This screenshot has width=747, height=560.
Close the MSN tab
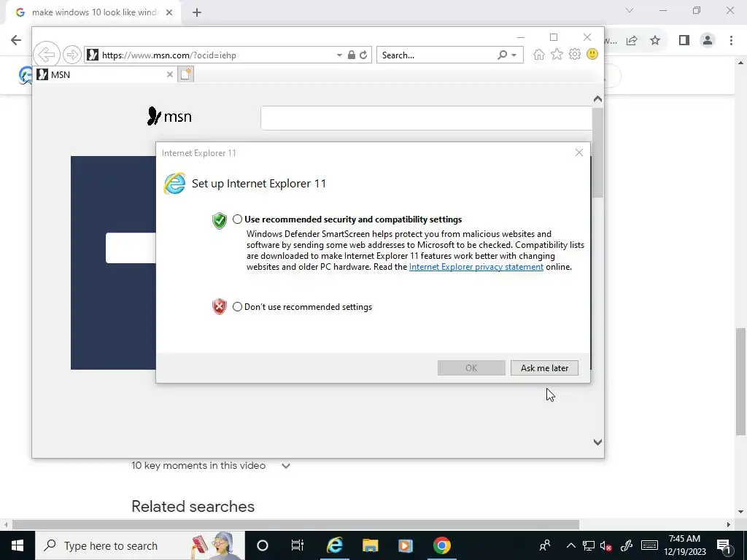coord(169,74)
